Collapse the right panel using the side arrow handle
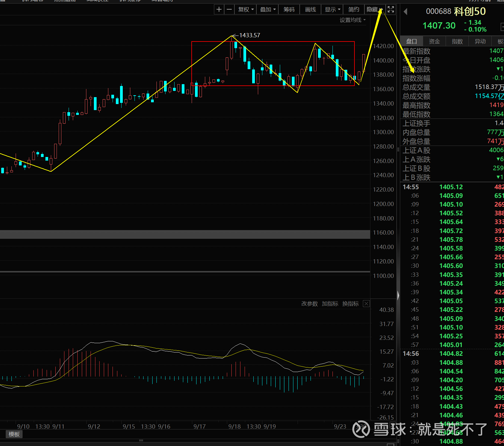504x446 pixels. (398, 295)
